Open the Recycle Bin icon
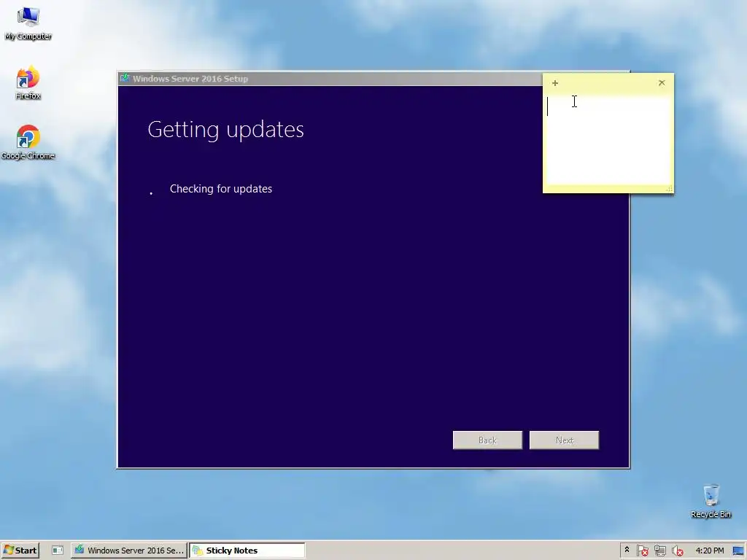This screenshot has width=747, height=560. (711, 501)
